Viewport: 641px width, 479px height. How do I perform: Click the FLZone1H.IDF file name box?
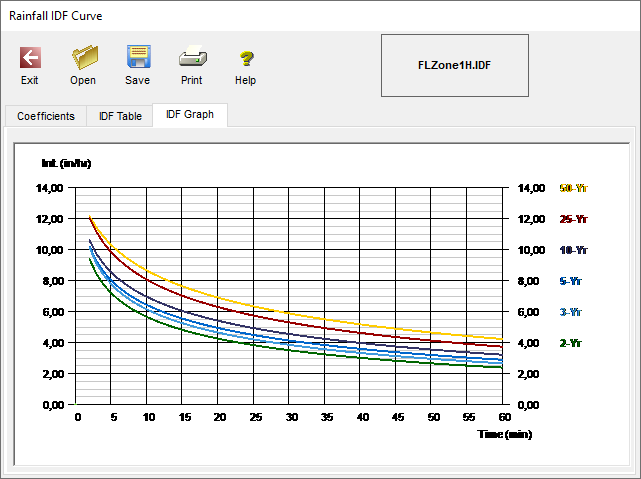pyautogui.click(x=455, y=65)
